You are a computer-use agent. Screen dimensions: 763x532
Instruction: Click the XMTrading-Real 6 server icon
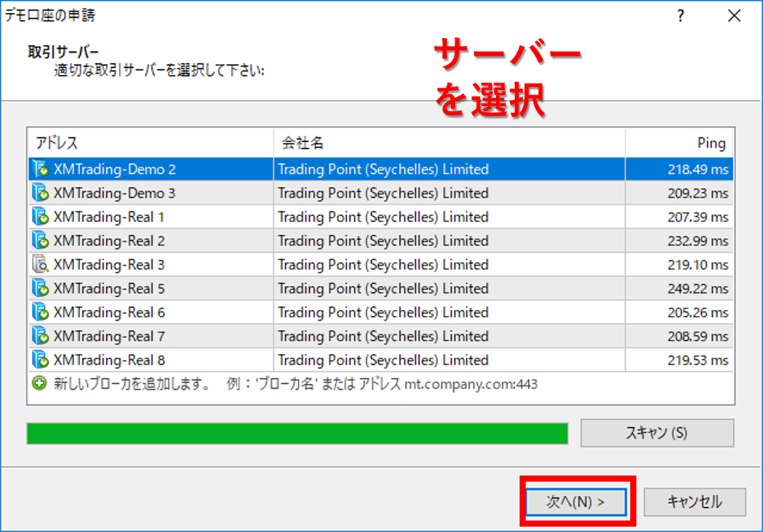pos(40,312)
